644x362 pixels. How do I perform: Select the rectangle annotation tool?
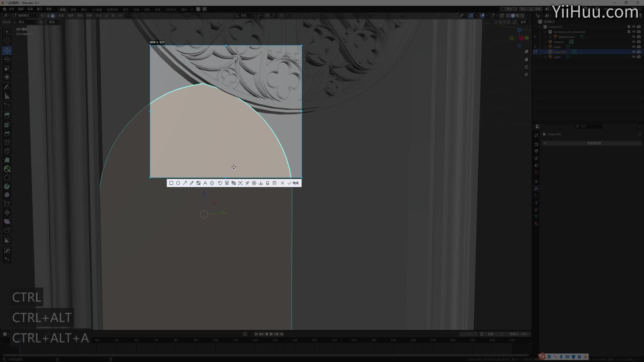point(171,183)
